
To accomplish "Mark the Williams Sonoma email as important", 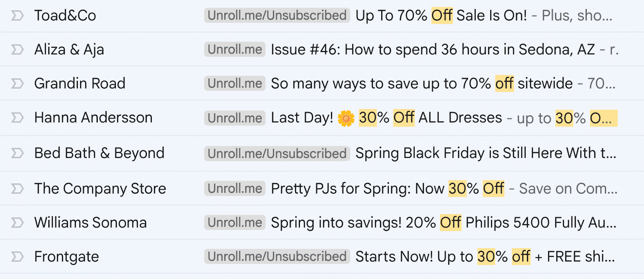I will (17, 223).
